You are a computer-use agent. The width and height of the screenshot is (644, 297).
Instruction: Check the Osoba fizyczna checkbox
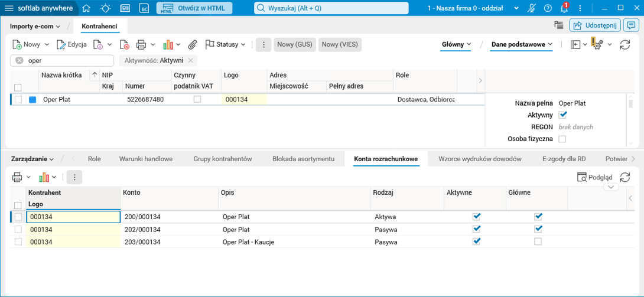click(x=562, y=139)
